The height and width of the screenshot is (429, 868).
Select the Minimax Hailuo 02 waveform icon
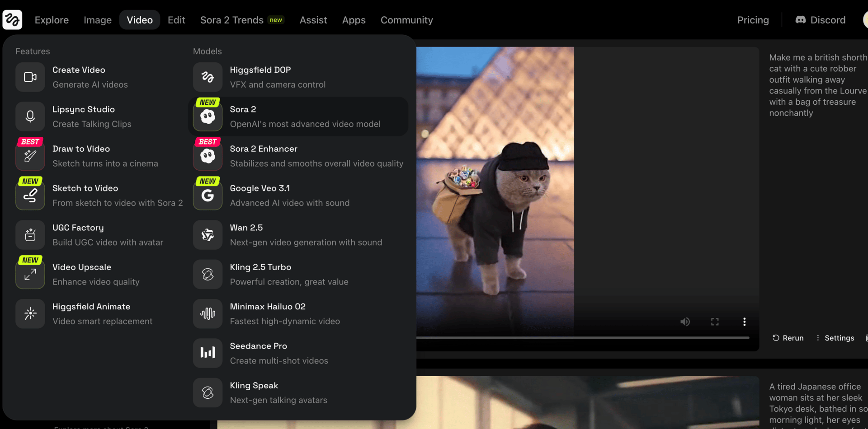click(208, 314)
